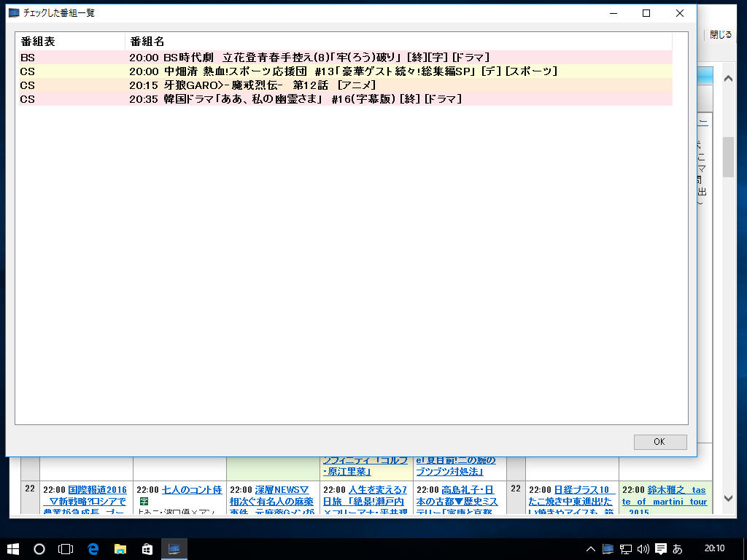Image resolution: width=747 pixels, height=560 pixels.
Task: Maximize the チェックした番組一覧 dialog
Action: click(646, 13)
